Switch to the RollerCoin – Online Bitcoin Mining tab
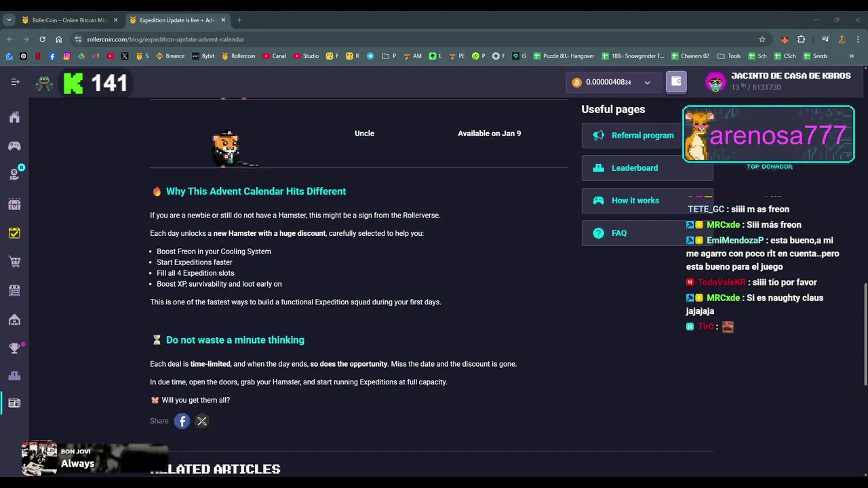 coord(68,20)
